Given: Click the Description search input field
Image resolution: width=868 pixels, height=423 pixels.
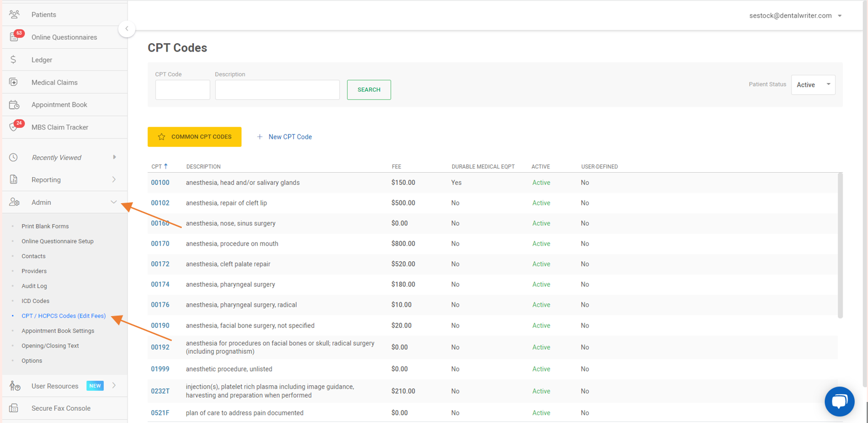Looking at the screenshot, I should pyautogui.click(x=277, y=90).
